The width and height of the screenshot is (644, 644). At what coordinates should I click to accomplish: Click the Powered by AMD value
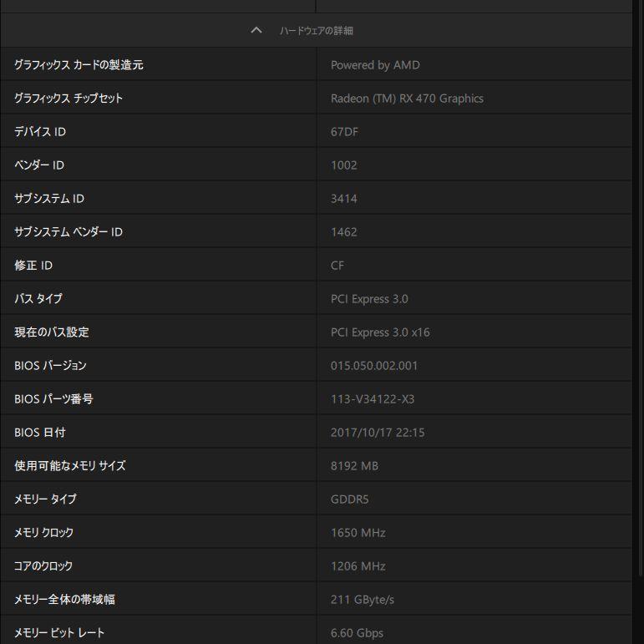pyautogui.click(x=375, y=65)
